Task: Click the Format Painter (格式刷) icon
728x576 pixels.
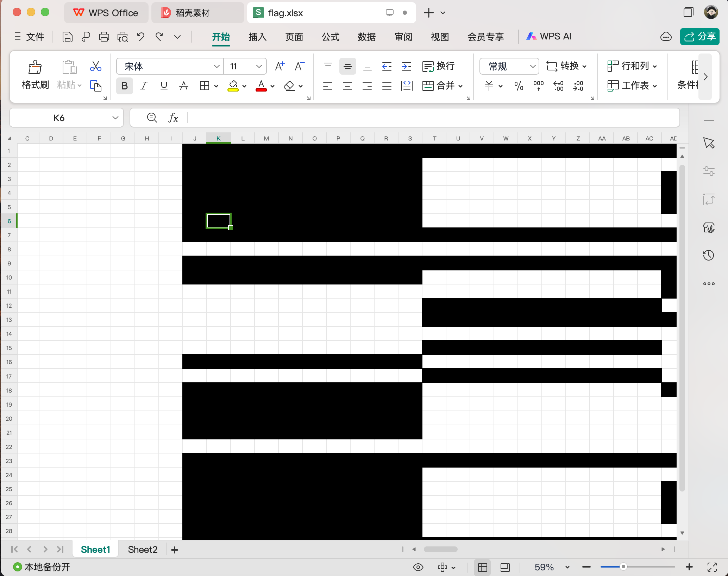Action: pyautogui.click(x=35, y=67)
